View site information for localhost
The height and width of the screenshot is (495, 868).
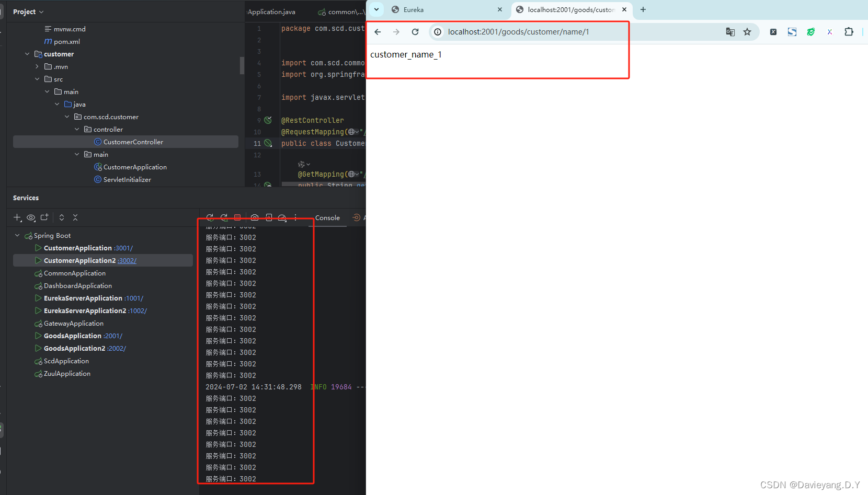pyautogui.click(x=438, y=32)
